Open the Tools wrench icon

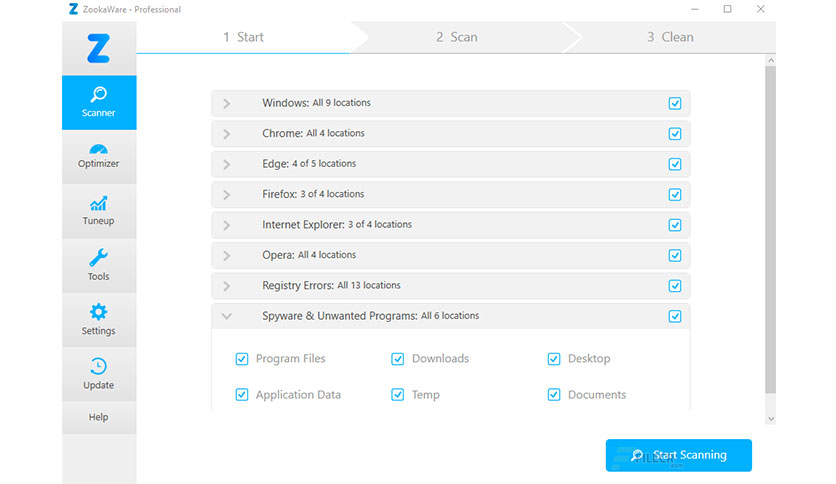click(99, 258)
